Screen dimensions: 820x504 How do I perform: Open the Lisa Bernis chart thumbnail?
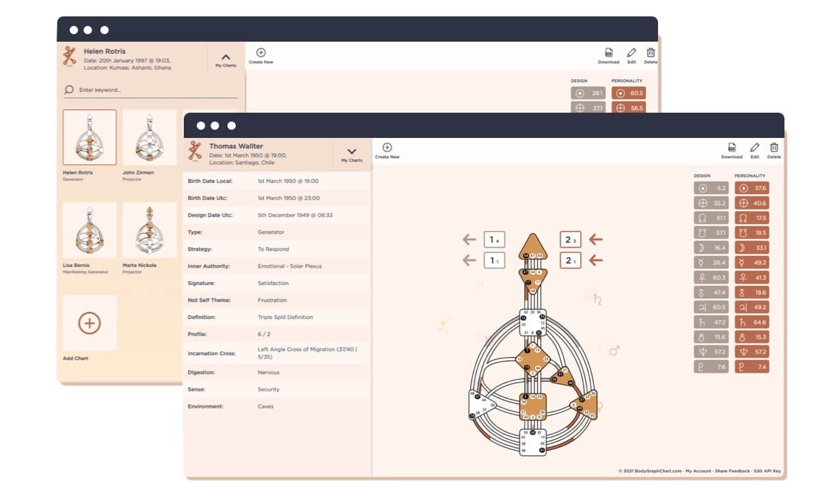90,230
